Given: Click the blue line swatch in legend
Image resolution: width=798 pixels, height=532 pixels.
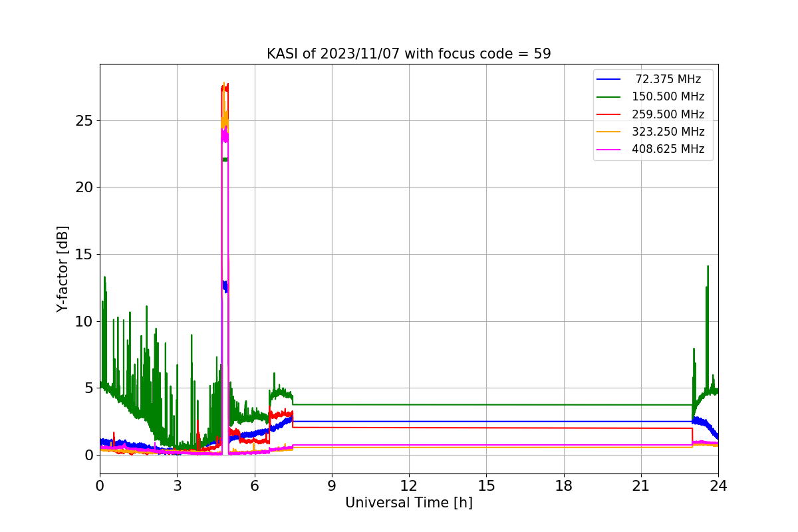Looking at the screenshot, I should (x=609, y=80).
